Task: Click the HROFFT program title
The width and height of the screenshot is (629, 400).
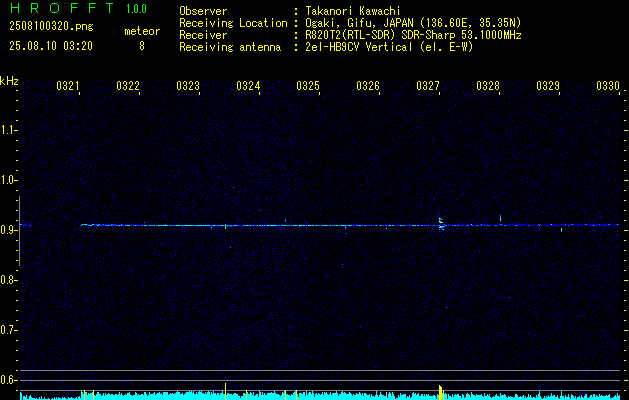Action: 62,8
